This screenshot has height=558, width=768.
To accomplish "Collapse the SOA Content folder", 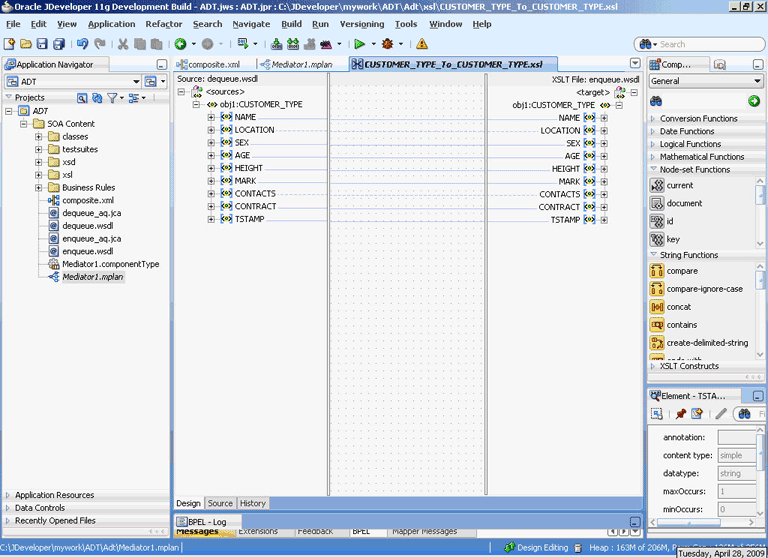I will tap(24, 124).
